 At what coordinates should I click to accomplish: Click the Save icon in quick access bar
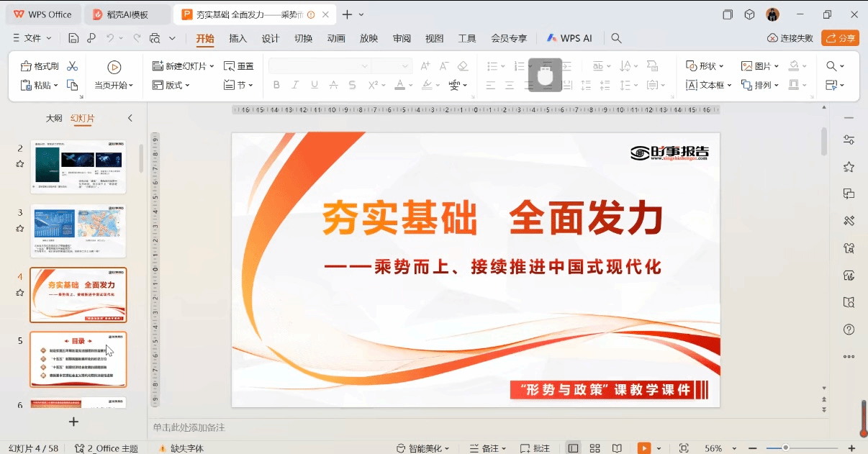tap(73, 38)
